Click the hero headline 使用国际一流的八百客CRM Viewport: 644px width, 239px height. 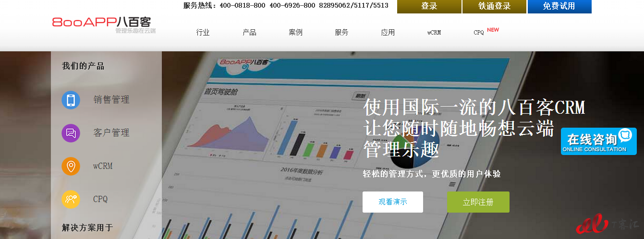pyautogui.click(x=474, y=108)
